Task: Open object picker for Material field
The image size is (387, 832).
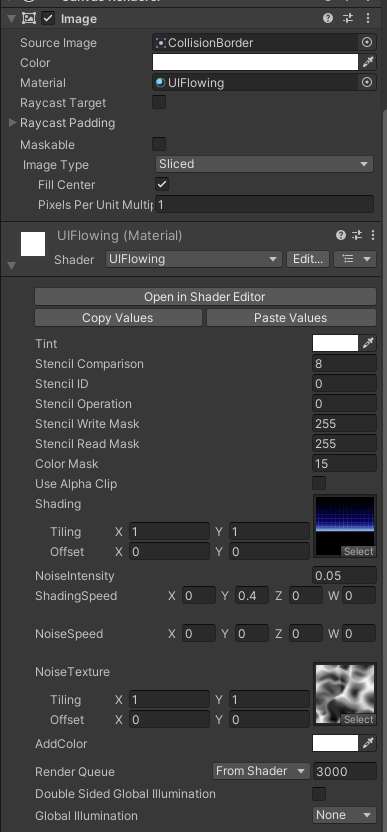Action: click(x=367, y=83)
